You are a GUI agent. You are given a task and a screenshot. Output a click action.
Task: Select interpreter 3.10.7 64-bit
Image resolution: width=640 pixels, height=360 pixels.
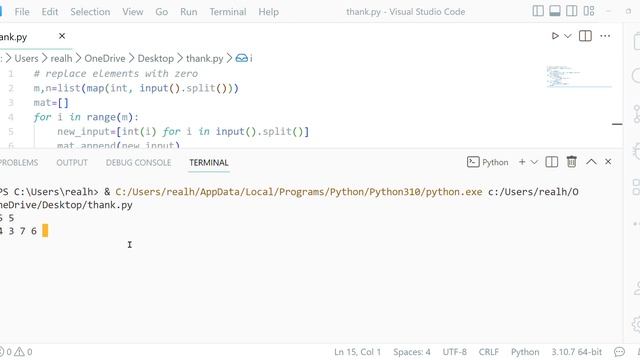[x=577, y=352]
